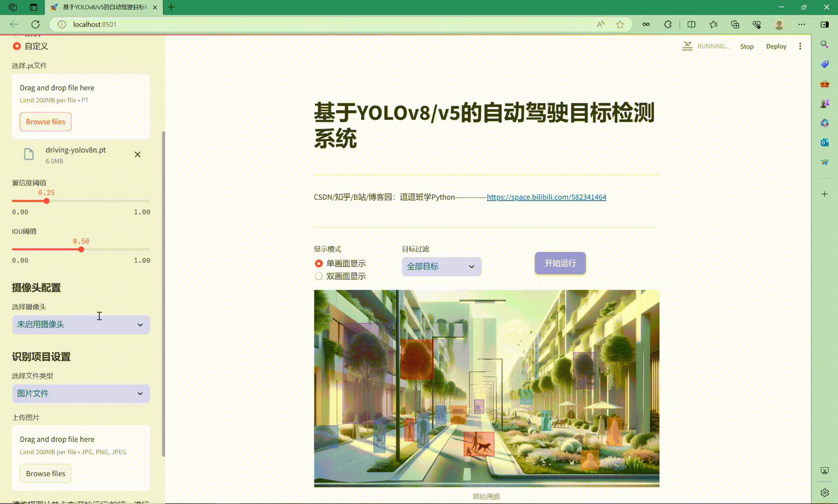Open the favorites list icon
Screen dimensions: 838x504
click(x=713, y=24)
